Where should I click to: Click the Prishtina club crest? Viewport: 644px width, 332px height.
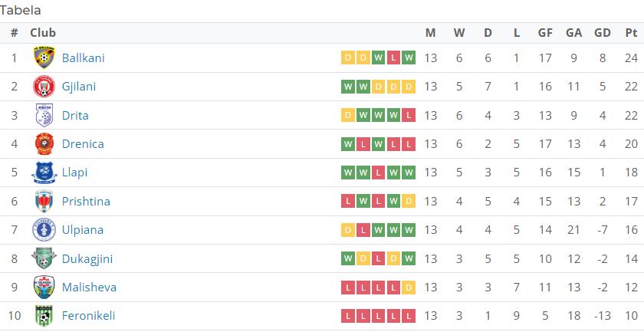point(44,201)
